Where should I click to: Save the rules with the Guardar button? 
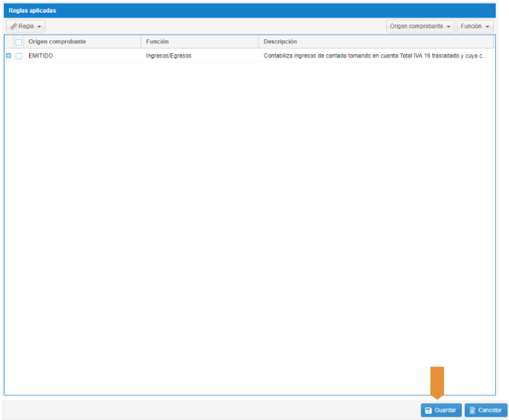[441, 411]
